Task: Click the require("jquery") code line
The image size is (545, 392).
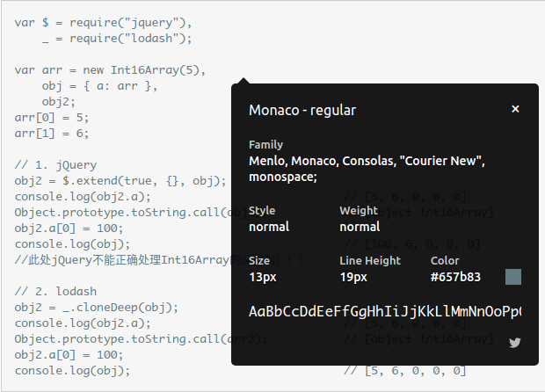Action: click(x=103, y=23)
